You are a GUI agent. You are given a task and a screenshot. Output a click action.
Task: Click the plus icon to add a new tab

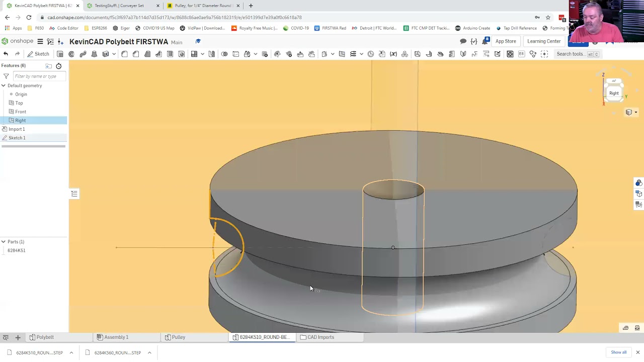click(x=18, y=337)
